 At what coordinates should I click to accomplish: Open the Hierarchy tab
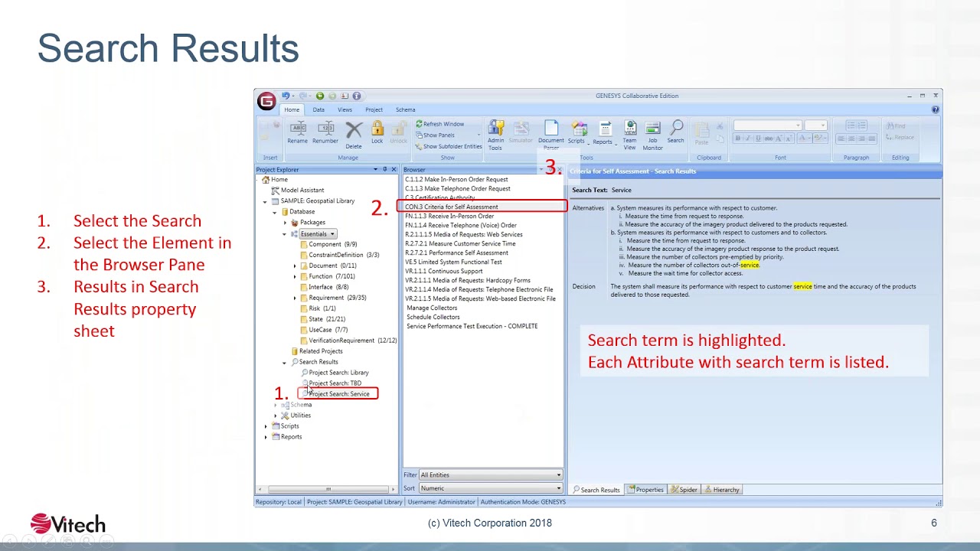722,490
